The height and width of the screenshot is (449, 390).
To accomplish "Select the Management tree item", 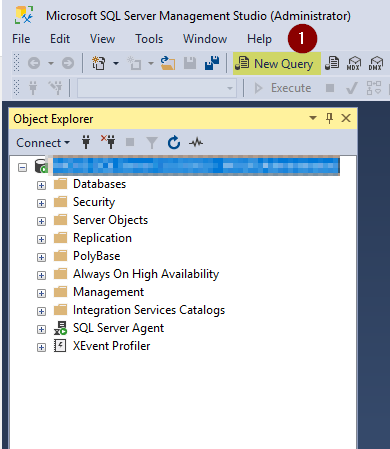I will pyautogui.click(x=108, y=292).
